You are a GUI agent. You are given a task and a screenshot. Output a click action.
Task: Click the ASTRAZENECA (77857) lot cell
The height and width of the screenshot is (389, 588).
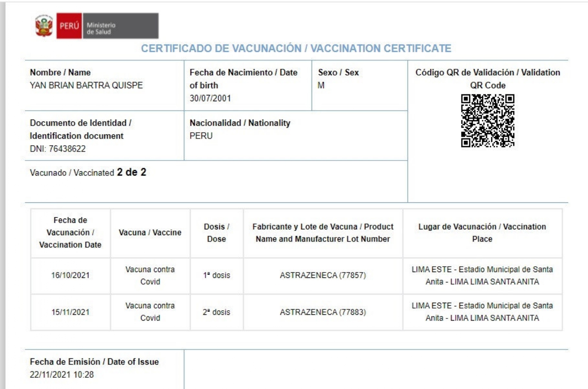[x=323, y=275]
